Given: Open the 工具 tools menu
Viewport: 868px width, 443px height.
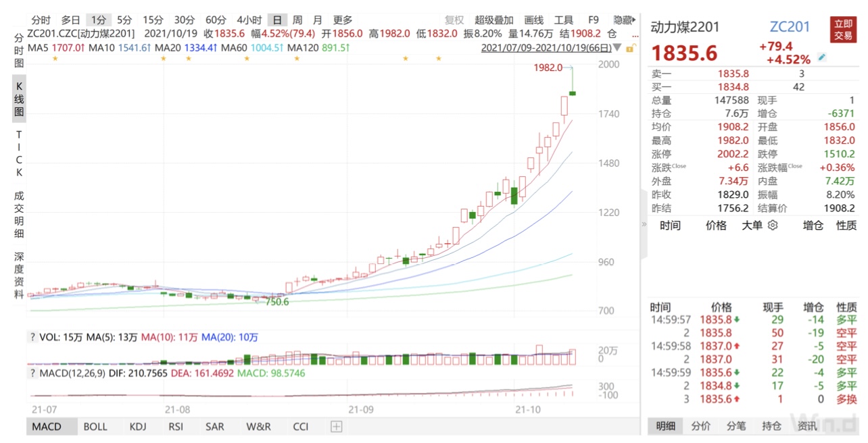Looking at the screenshot, I should click(563, 20).
